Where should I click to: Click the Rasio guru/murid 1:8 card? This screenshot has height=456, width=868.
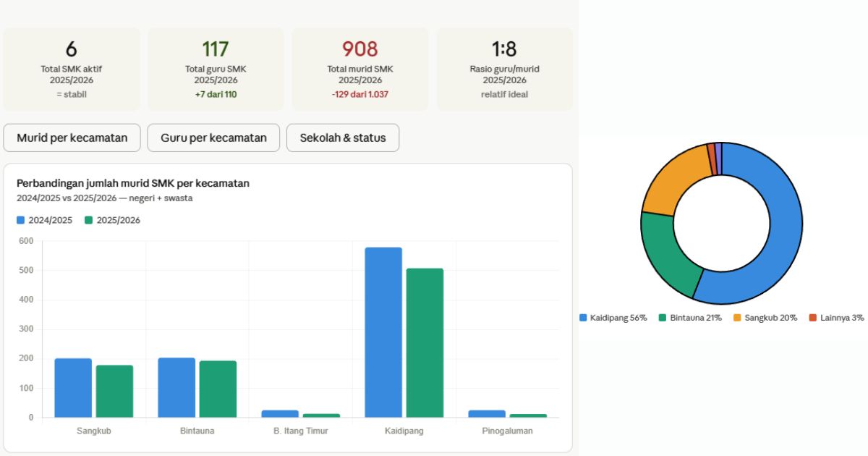(x=504, y=69)
